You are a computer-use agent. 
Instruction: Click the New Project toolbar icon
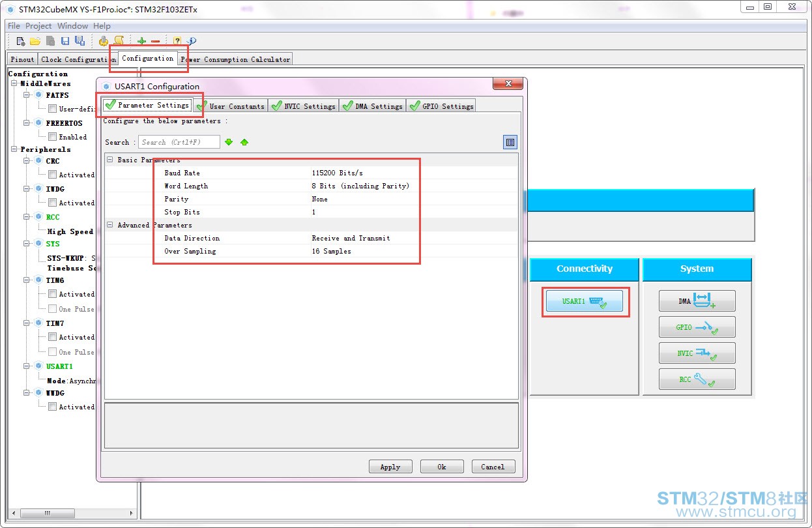(x=21, y=41)
